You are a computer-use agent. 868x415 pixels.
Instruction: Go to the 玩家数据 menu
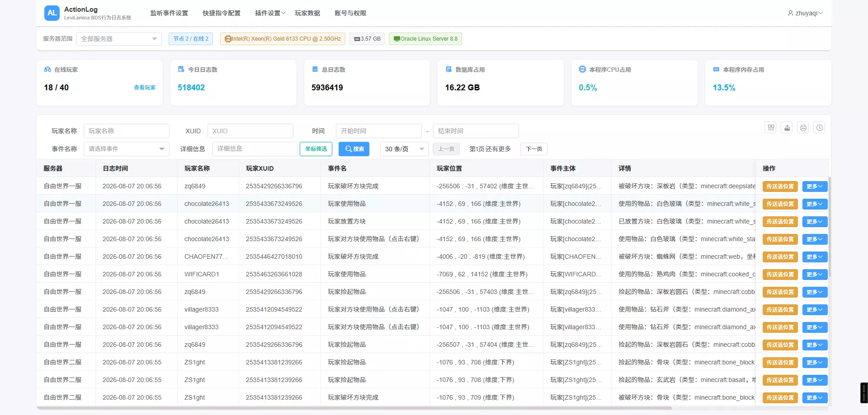(307, 13)
